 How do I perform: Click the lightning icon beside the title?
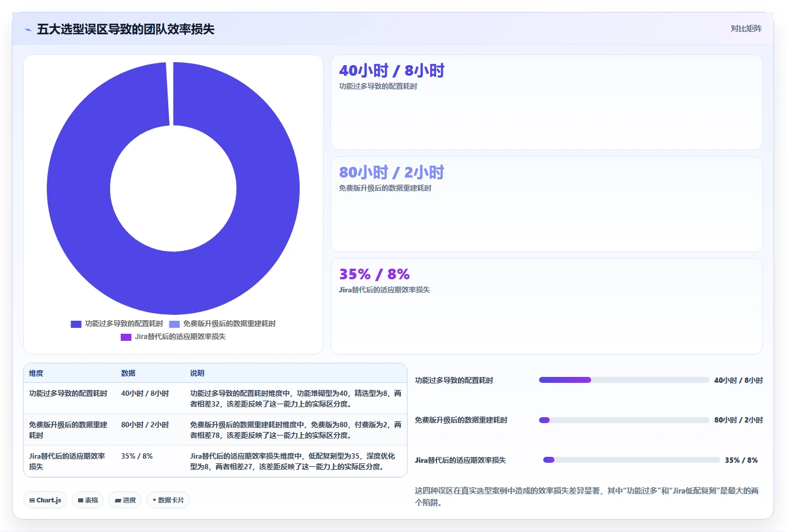(x=28, y=30)
